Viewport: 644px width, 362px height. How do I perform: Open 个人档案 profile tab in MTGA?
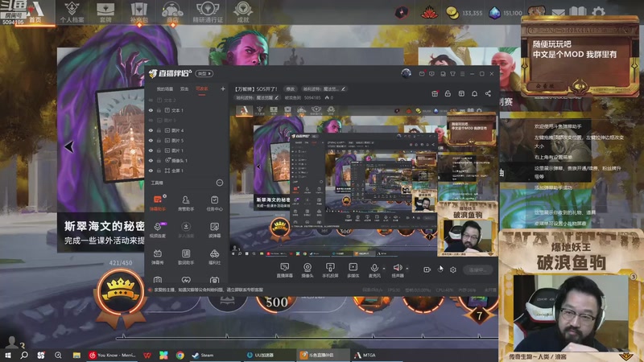coord(72,12)
